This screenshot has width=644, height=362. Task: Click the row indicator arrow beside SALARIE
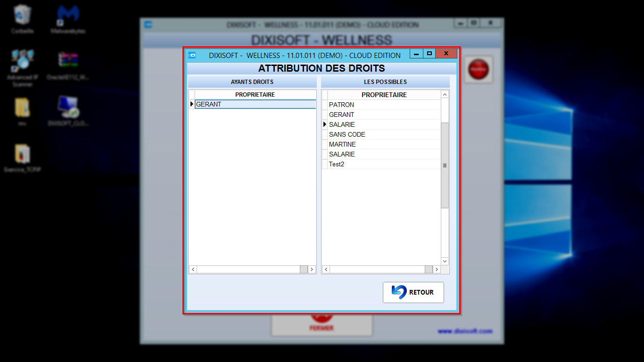(324, 124)
